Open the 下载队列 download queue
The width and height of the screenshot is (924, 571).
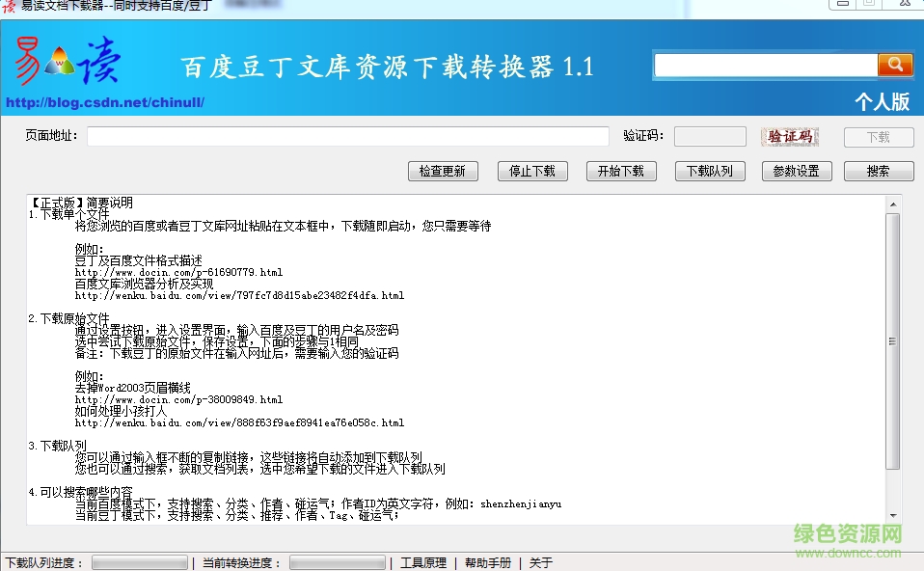click(x=709, y=171)
